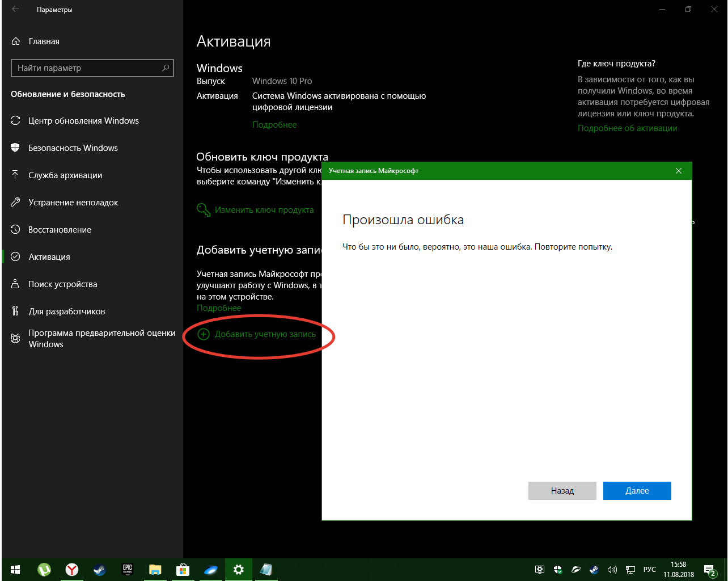Open the Windows Start menu
Screen dimensions: 728x581
15,570
